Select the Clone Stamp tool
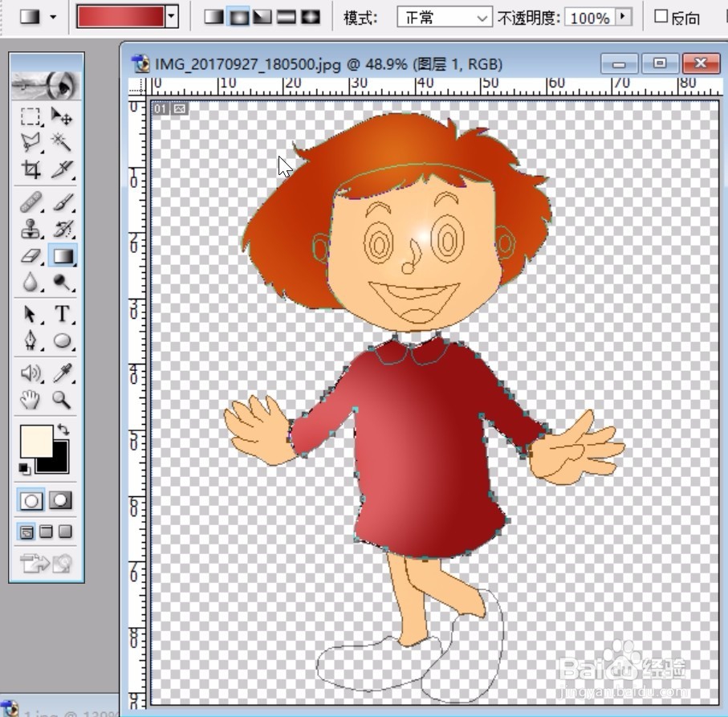Screen dimensions: 728x717 [x=31, y=229]
